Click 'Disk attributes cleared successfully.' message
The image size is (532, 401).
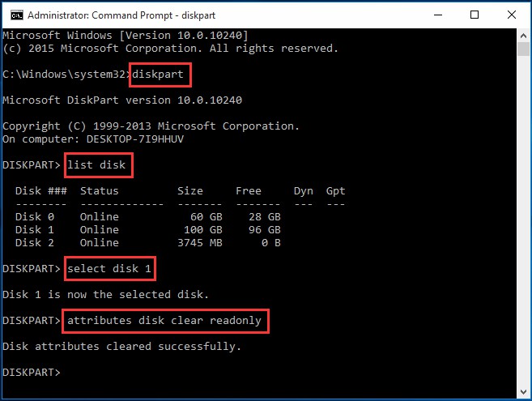click(x=121, y=347)
